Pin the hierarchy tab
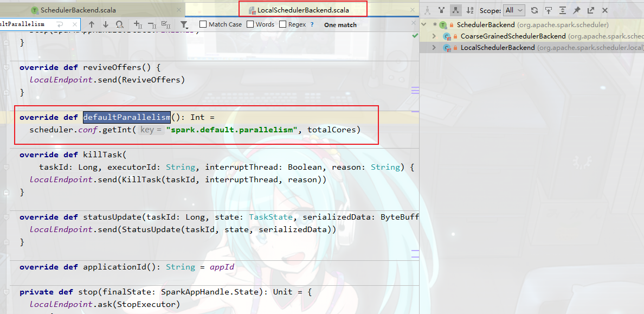Viewport: 644px width, 314px height. [577, 10]
